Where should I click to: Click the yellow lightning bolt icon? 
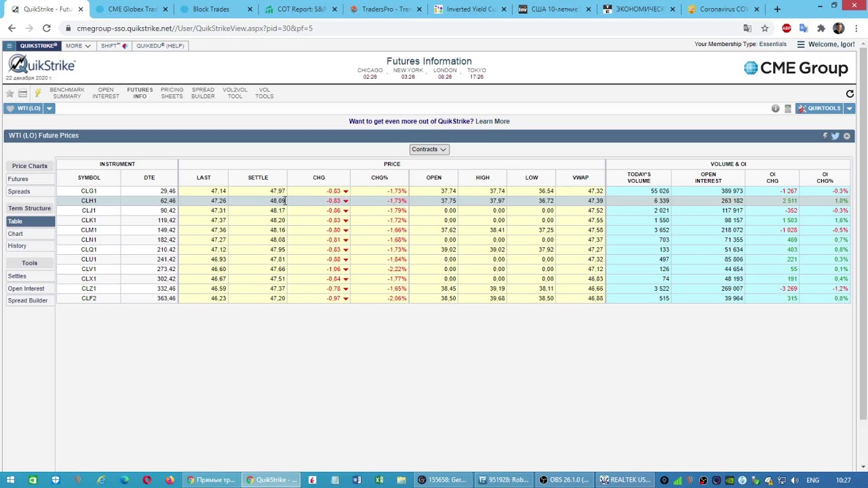pos(37,94)
